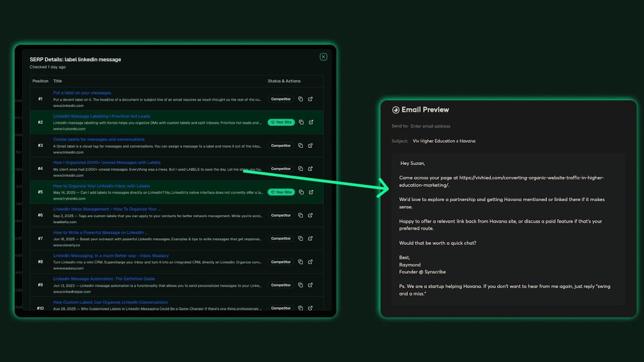Open 'How to Write a Powerful Message' link
This screenshot has height=362, width=644.
pyautogui.click(x=101, y=232)
